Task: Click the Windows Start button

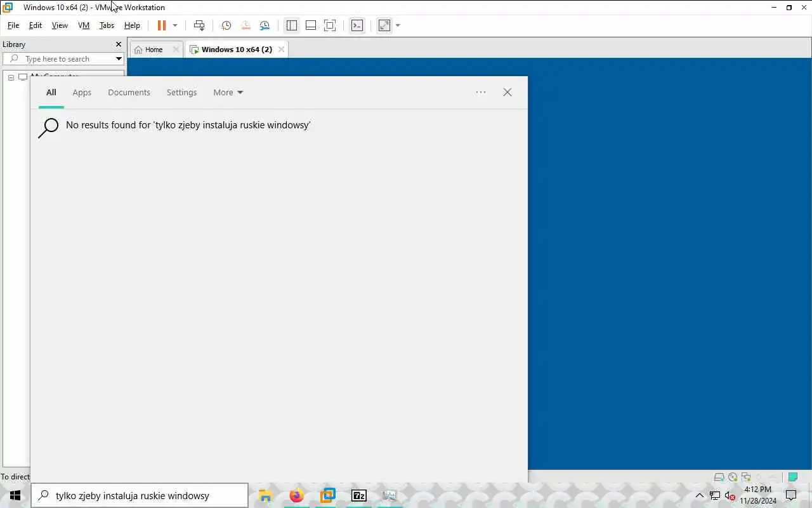Action: click(15, 495)
